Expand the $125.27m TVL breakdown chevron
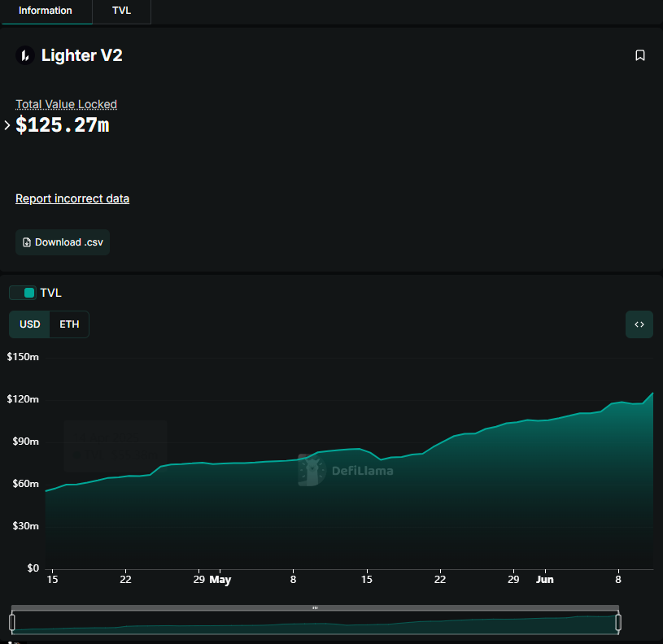Image resolution: width=663 pixels, height=644 pixels. 7,125
